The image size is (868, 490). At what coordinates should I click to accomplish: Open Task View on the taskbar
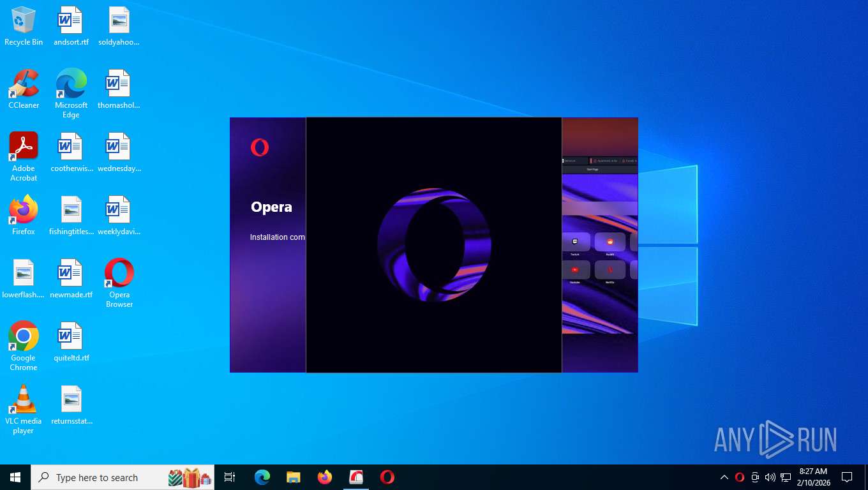pos(230,477)
